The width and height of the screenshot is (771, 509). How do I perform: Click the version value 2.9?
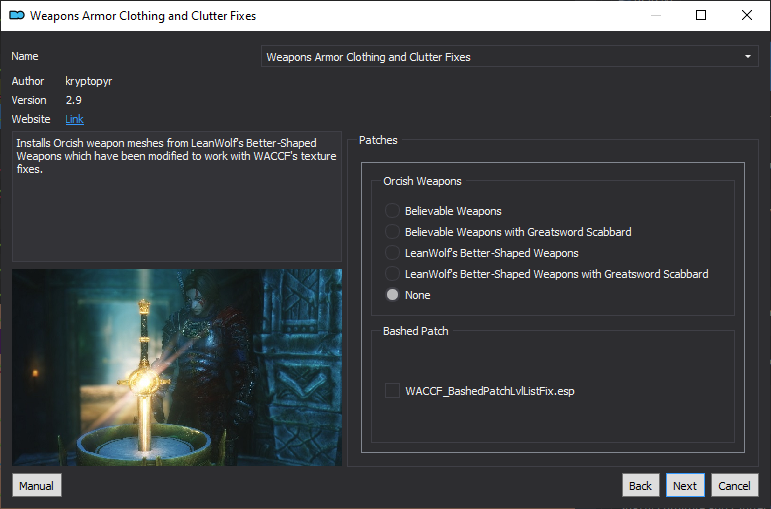74,100
